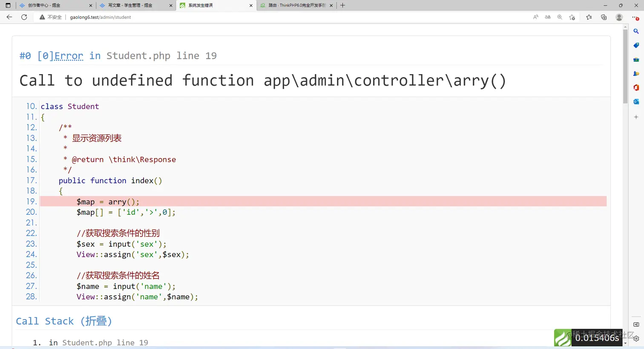Open the sidebar search icon

point(636,31)
